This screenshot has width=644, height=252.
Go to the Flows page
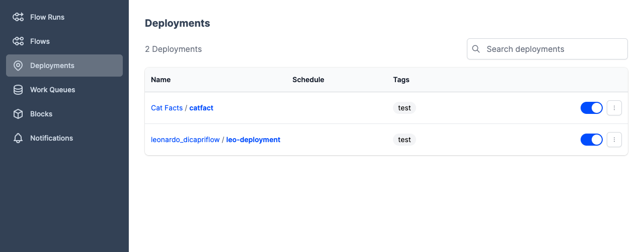click(64, 41)
